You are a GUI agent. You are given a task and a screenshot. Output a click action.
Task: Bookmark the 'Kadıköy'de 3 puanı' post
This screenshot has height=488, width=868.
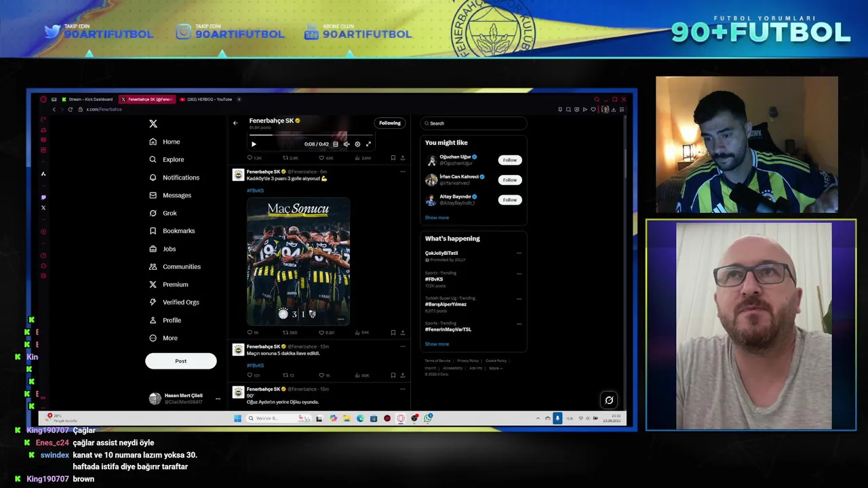pyautogui.click(x=393, y=333)
